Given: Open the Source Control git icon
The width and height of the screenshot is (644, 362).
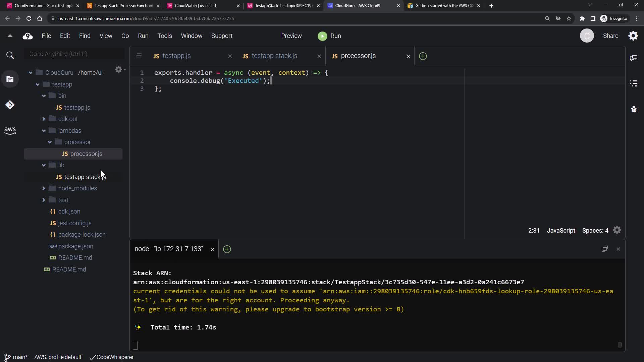Looking at the screenshot, I should [10, 105].
